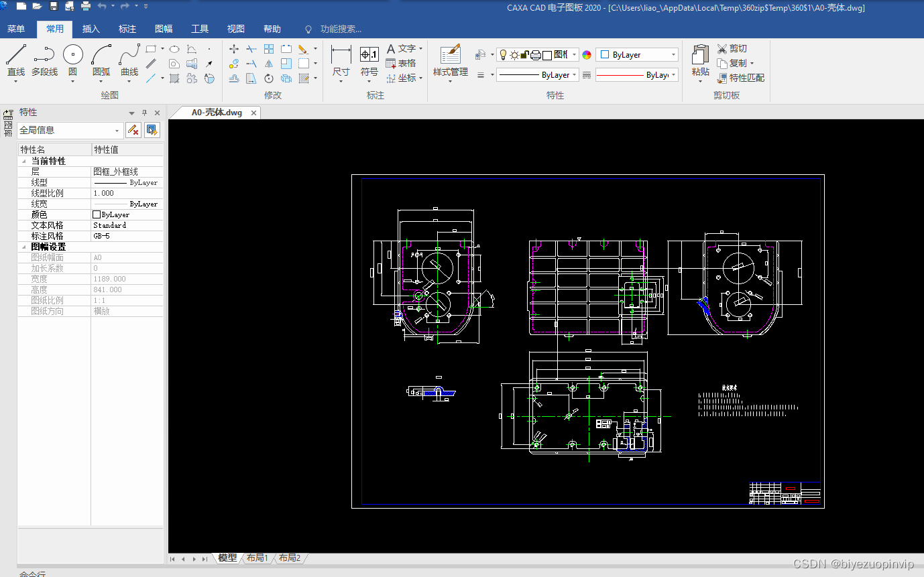
Task: Switch to the 布局1 layout tab
Action: tap(257, 558)
